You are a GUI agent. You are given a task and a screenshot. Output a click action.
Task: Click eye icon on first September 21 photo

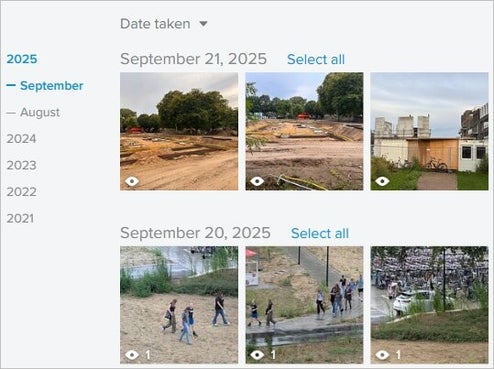[132, 181]
